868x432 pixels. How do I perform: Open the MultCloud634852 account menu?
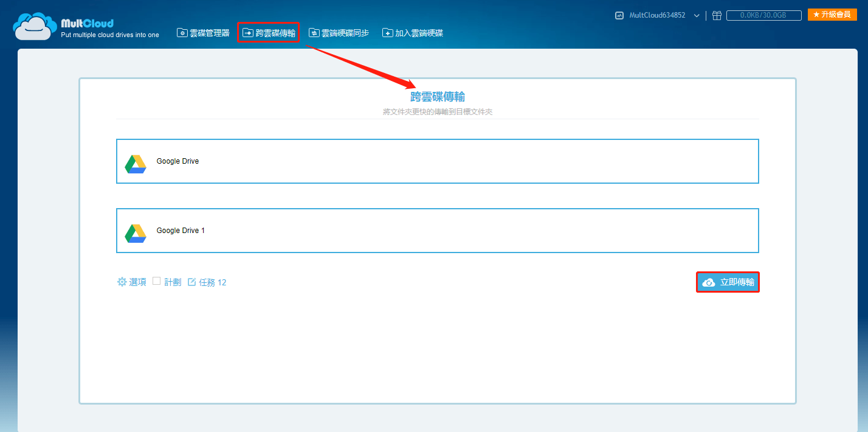point(658,15)
